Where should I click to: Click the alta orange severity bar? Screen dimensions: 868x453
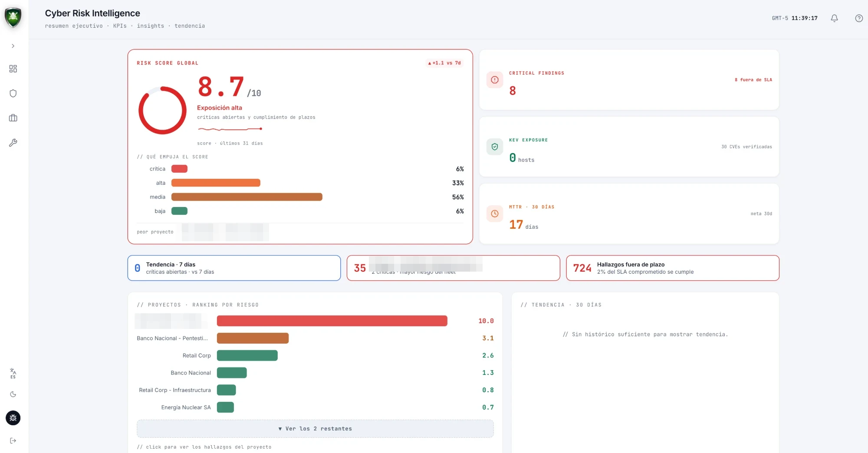[x=216, y=183]
